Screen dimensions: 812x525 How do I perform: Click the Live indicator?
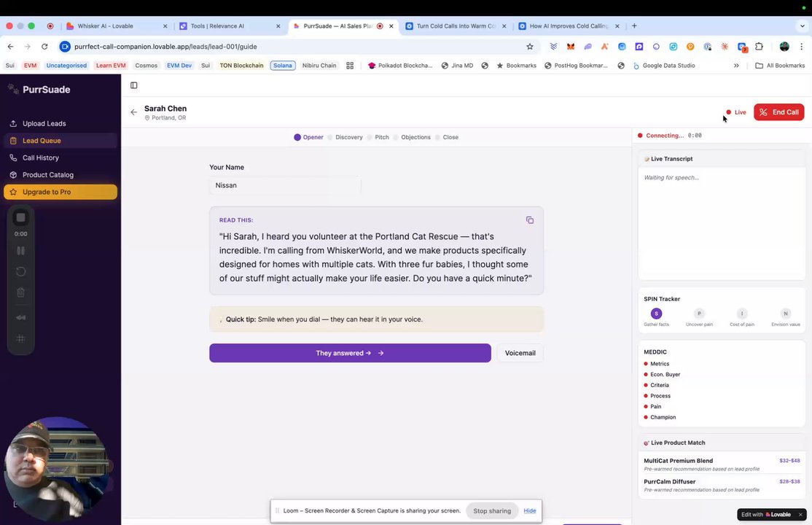coord(736,112)
